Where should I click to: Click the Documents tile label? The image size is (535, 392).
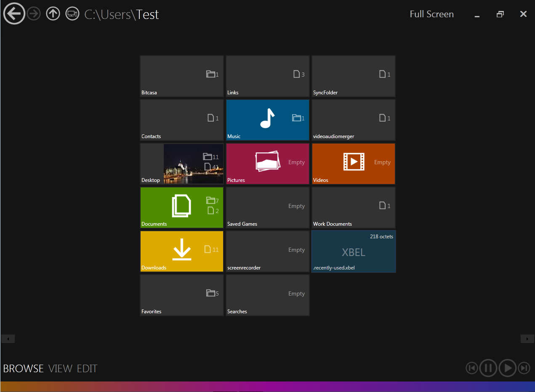coord(154,224)
